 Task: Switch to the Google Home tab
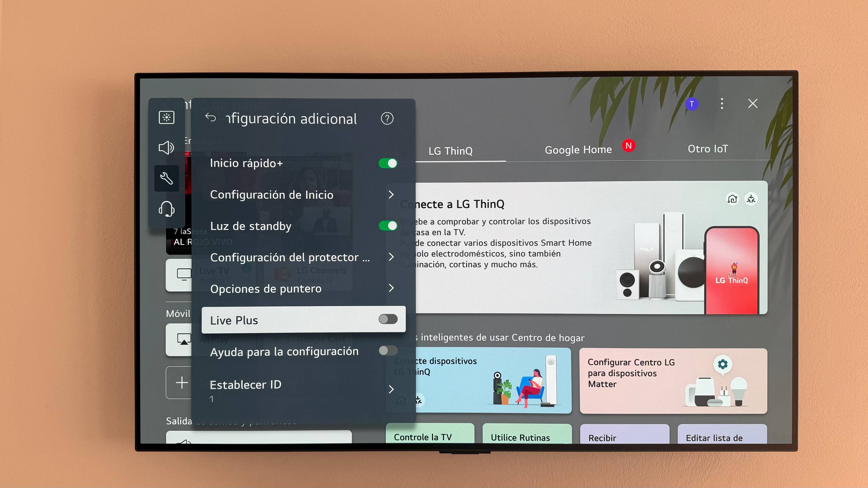pos(578,149)
